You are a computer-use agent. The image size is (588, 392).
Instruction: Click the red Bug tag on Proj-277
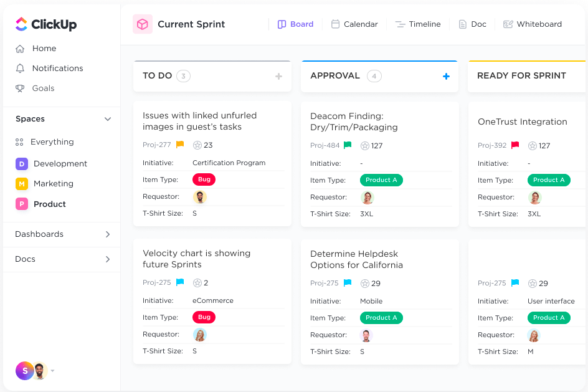coord(204,179)
